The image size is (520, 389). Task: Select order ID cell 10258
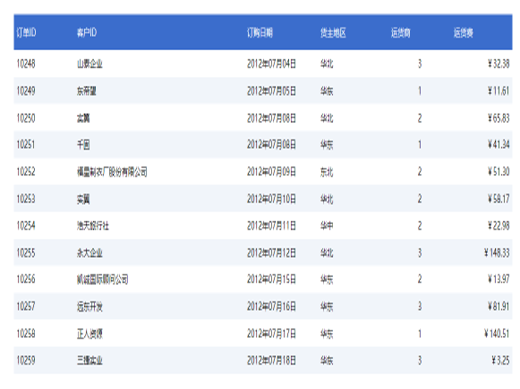click(x=26, y=333)
